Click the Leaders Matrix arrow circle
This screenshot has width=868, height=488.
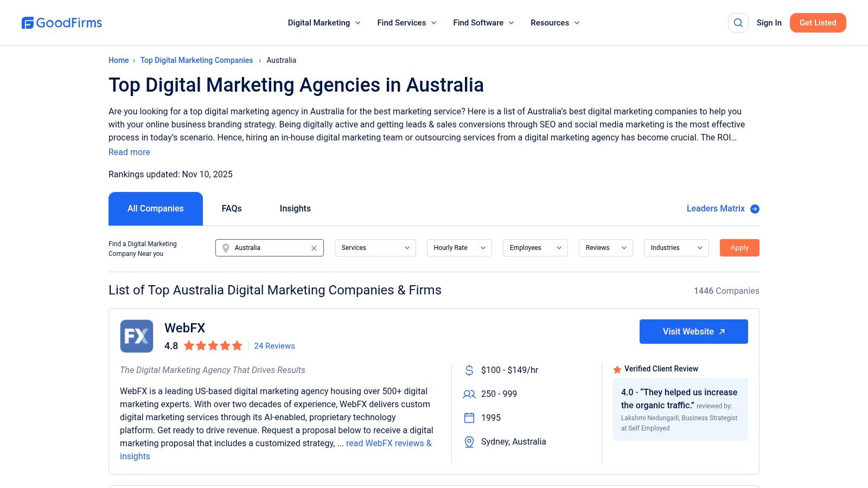click(x=754, y=208)
